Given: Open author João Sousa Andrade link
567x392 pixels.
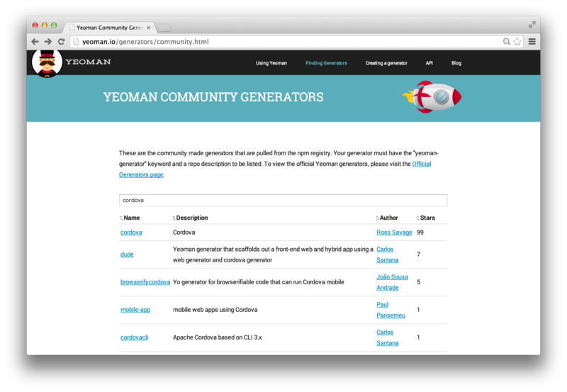Looking at the screenshot, I should (x=392, y=282).
